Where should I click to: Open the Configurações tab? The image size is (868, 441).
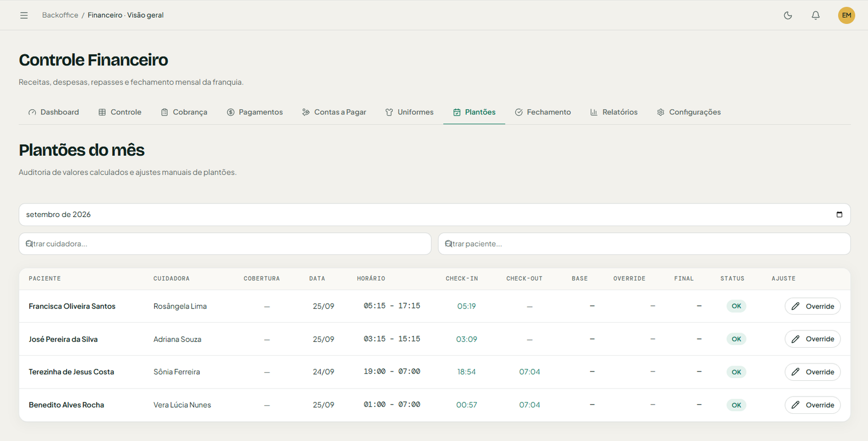click(689, 112)
